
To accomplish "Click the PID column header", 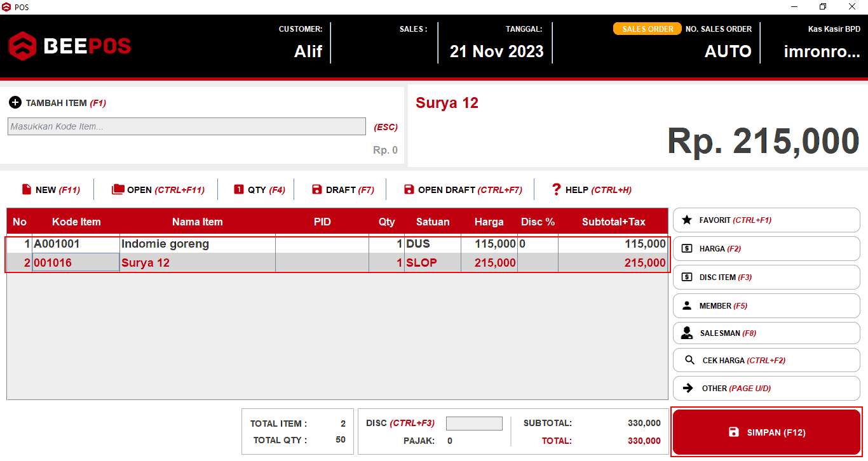I will [322, 222].
